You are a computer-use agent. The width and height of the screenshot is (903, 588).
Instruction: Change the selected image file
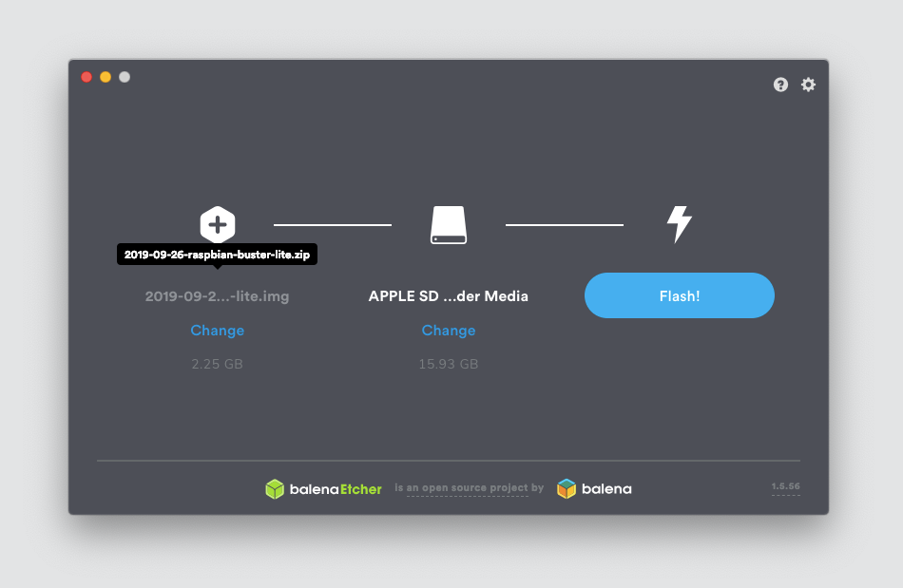(217, 331)
